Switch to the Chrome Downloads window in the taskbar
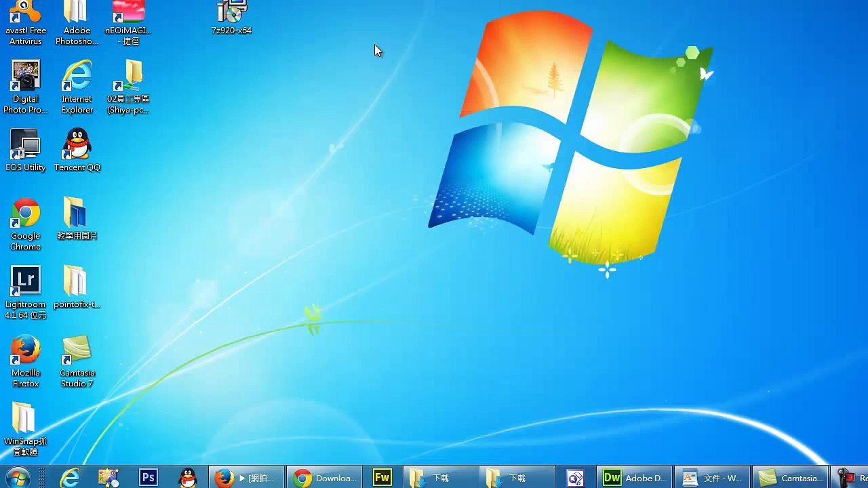The image size is (868, 488). [x=324, y=478]
